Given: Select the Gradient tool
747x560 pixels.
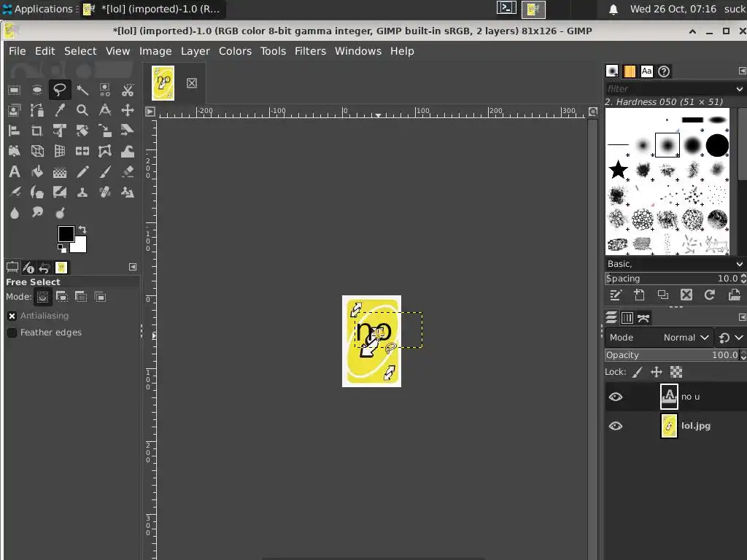Looking at the screenshot, I should click(60, 172).
